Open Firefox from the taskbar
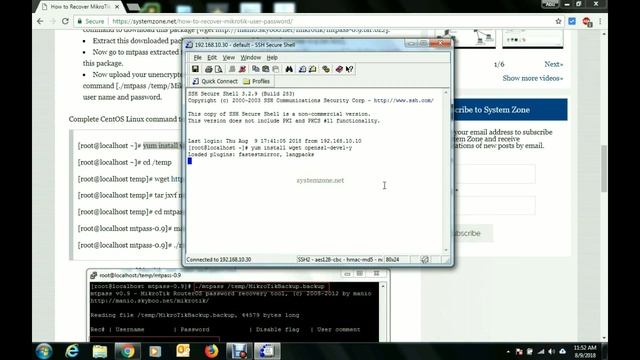The width and height of the screenshot is (640, 360). tap(211, 351)
